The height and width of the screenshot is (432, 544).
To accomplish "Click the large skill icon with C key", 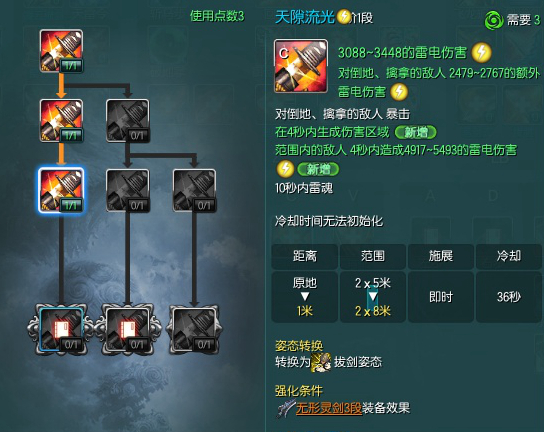I will 301,66.
